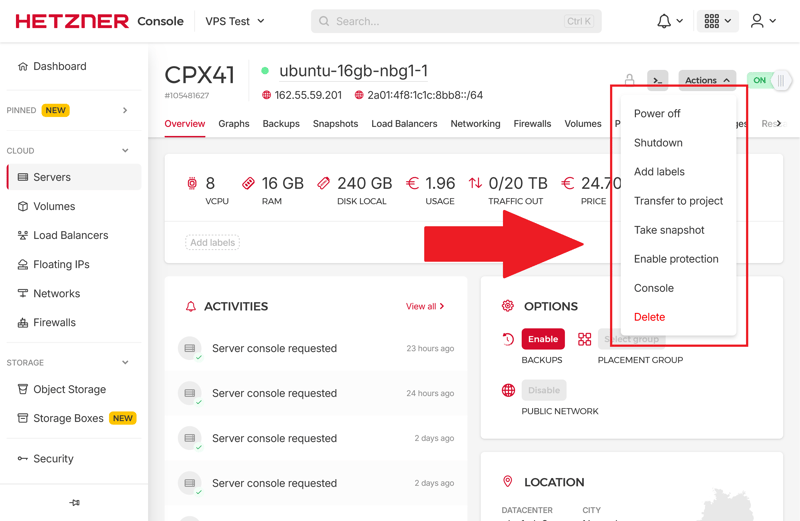This screenshot has height=521, width=800.
Task: Open the VPS Test project dropdown
Action: 235,21
